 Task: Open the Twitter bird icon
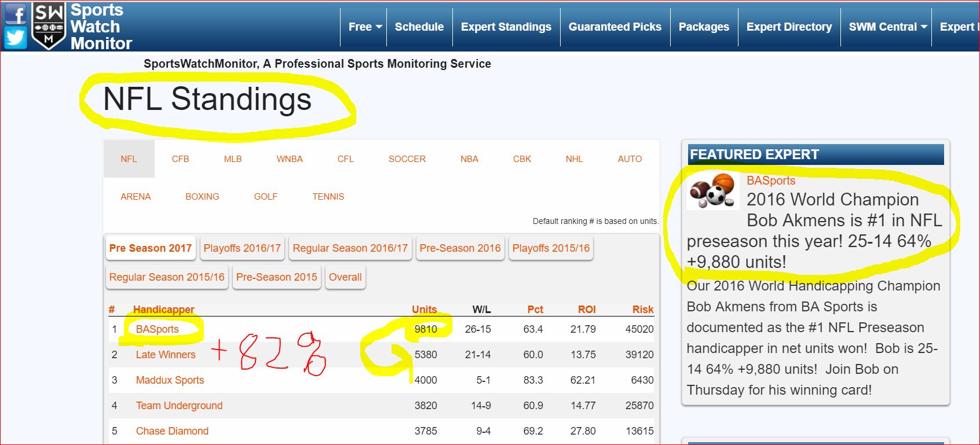pos(16,38)
